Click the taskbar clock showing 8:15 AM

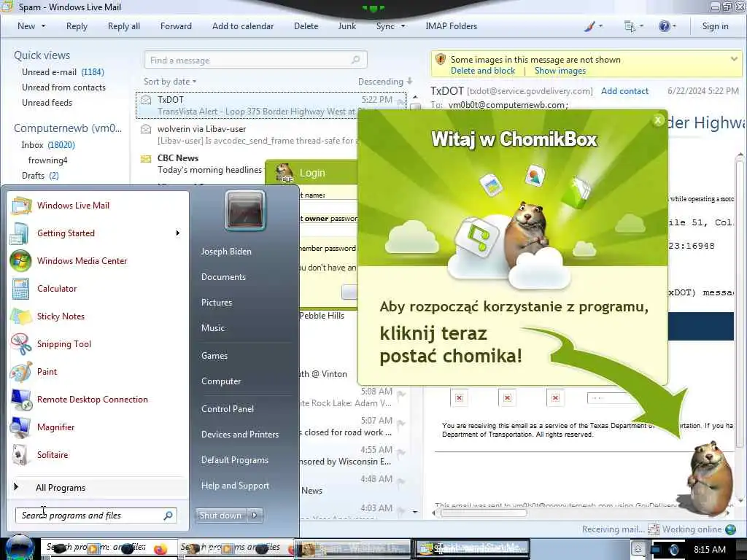(710, 549)
